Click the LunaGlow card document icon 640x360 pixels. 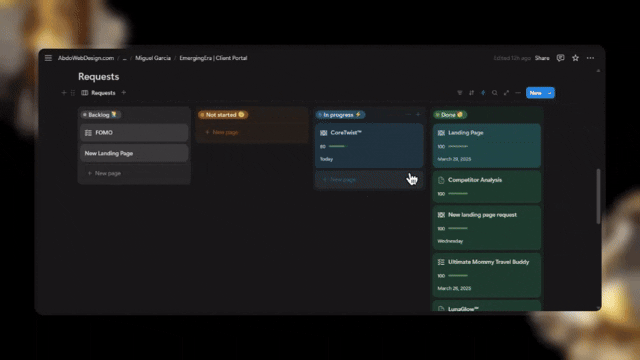(x=441, y=309)
